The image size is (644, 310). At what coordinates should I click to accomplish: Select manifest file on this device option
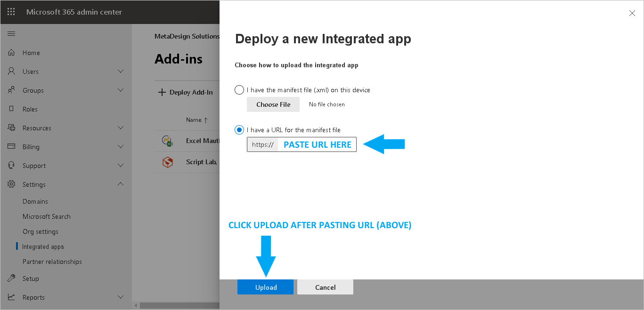pyautogui.click(x=239, y=90)
